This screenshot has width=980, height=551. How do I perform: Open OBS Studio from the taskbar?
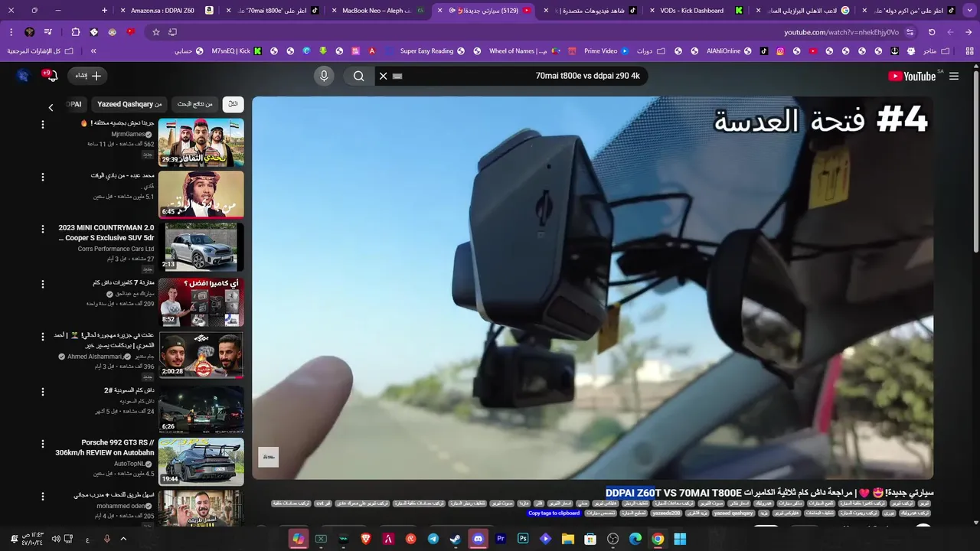(x=612, y=539)
